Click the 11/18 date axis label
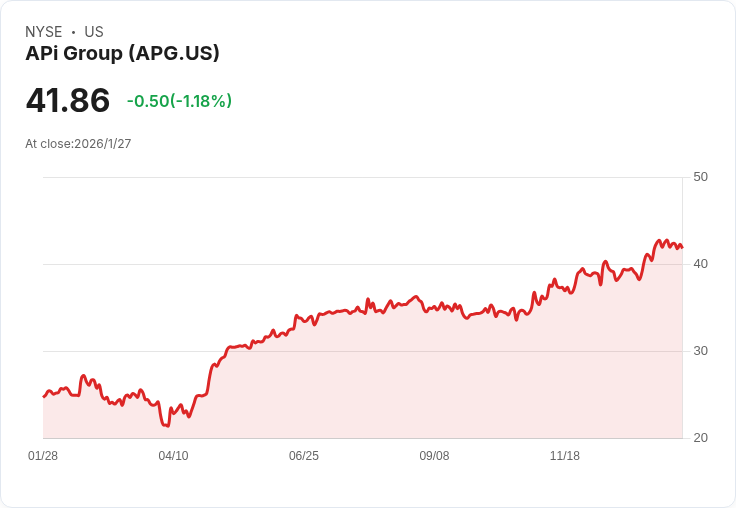The width and height of the screenshot is (736, 508). [x=565, y=456]
